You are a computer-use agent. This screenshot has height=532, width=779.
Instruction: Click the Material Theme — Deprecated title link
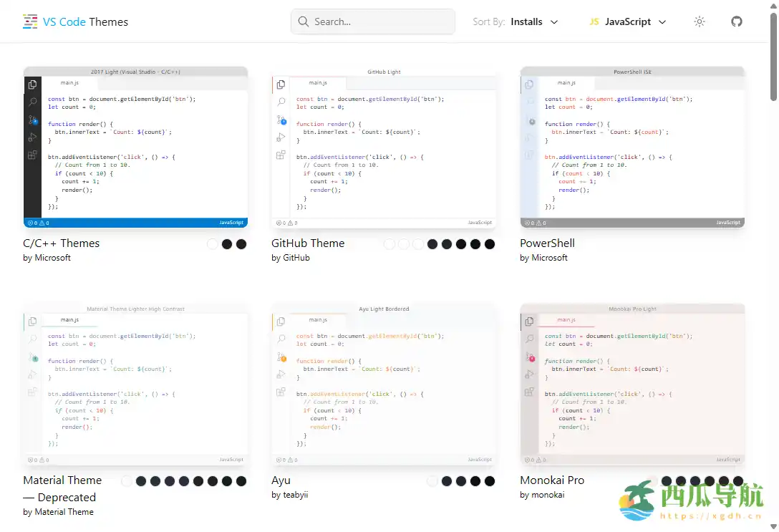coord(62,488)
